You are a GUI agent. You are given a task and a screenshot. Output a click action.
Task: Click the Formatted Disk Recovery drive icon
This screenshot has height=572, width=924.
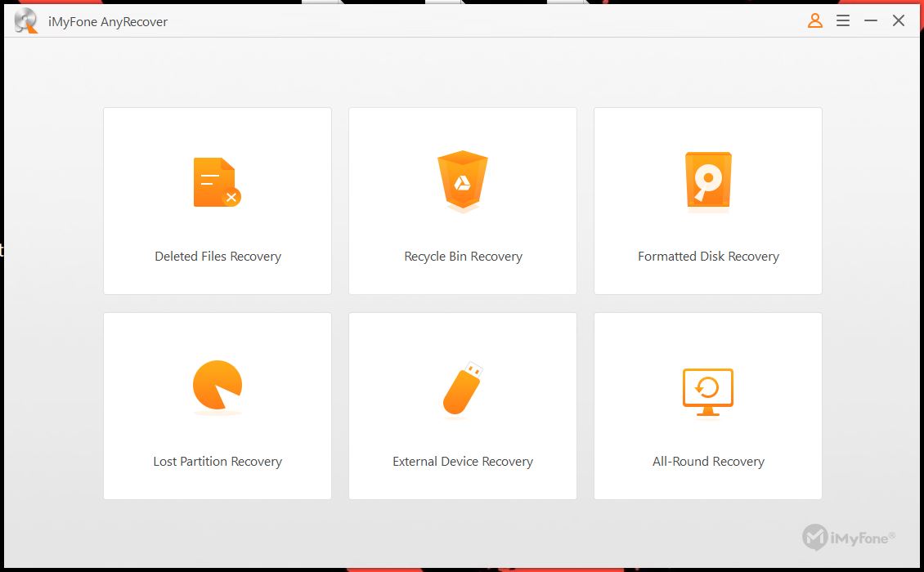tap(708, 181)
